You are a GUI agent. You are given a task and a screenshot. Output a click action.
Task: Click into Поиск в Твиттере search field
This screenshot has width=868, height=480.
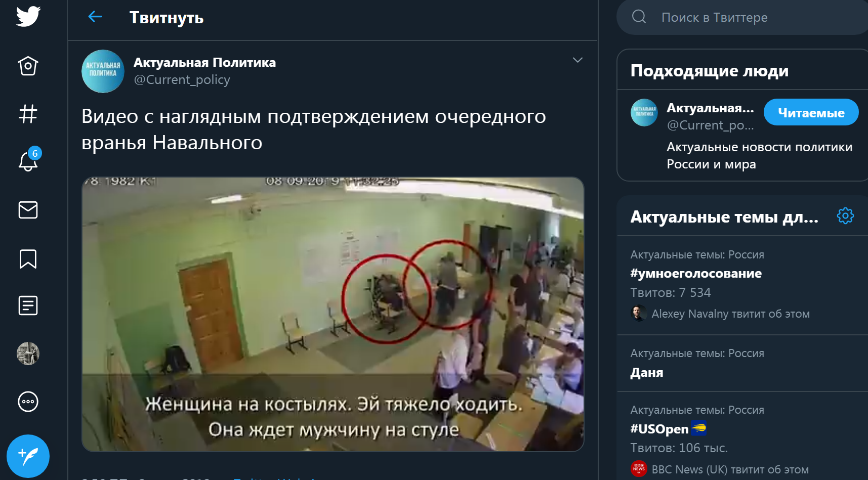[x=742, y=17]
